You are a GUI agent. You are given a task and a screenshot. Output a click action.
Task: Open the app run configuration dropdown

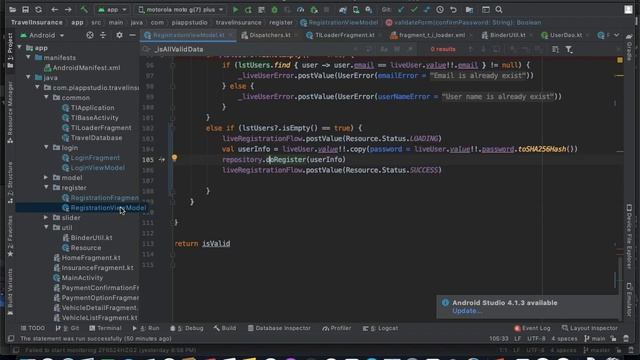point(112,9)
